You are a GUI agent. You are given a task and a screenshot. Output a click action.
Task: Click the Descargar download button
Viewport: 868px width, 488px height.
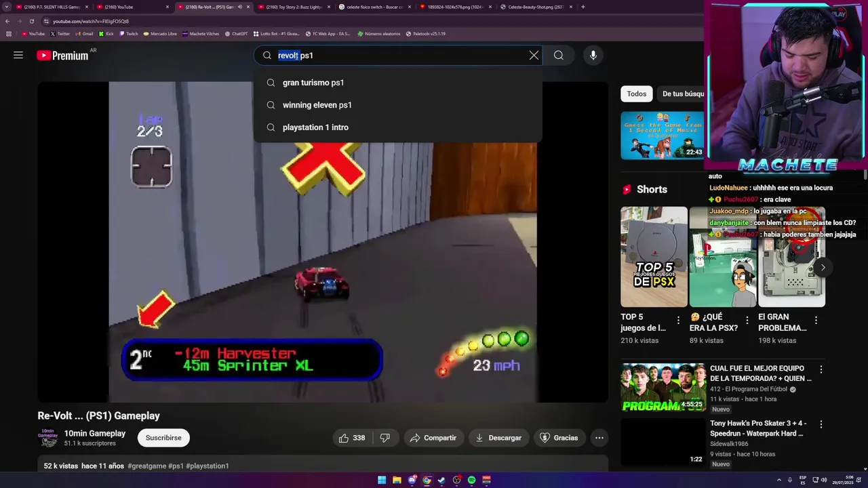pyautogui.click(x=498, y=438)
